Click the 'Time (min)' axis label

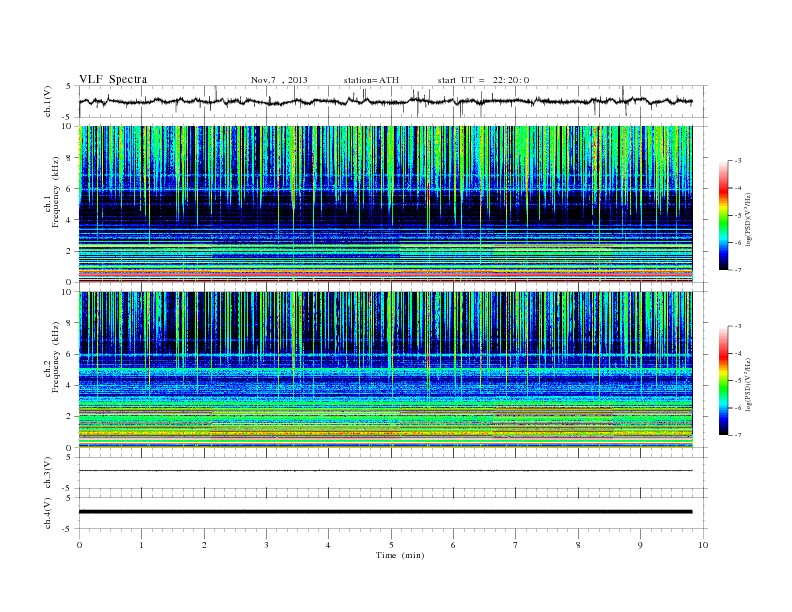click(400, 555)
